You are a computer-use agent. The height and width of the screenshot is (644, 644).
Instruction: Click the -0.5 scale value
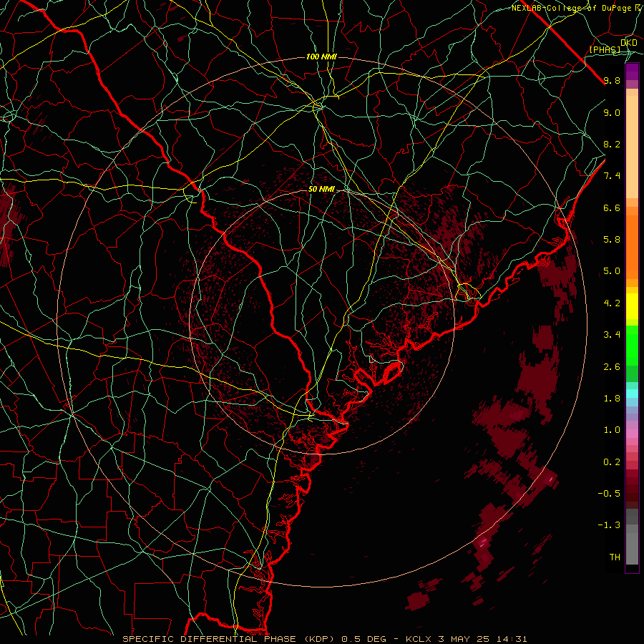[609, 494]
